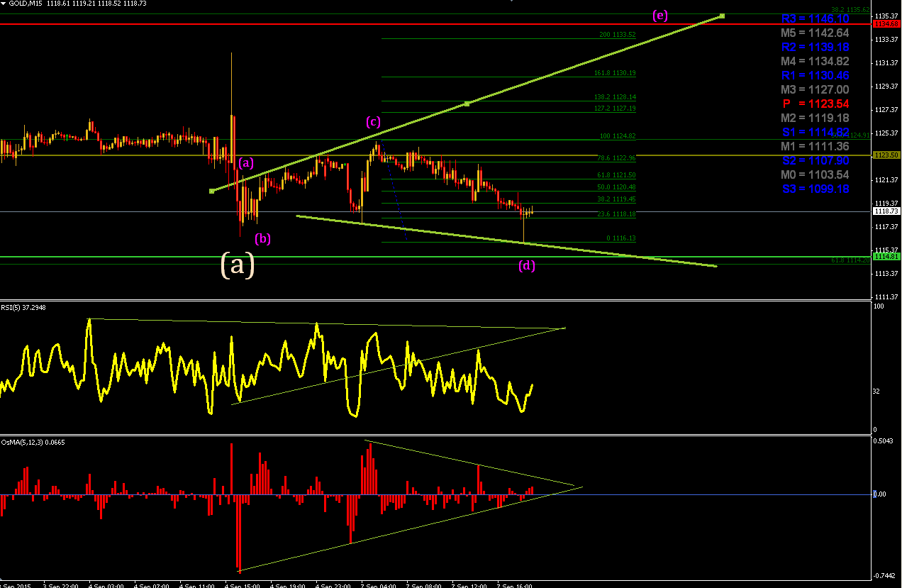Viewport: 902px width, 588px height.
Task: Click the M3 = 1127.00 pivot label
Action: (813, 89)
